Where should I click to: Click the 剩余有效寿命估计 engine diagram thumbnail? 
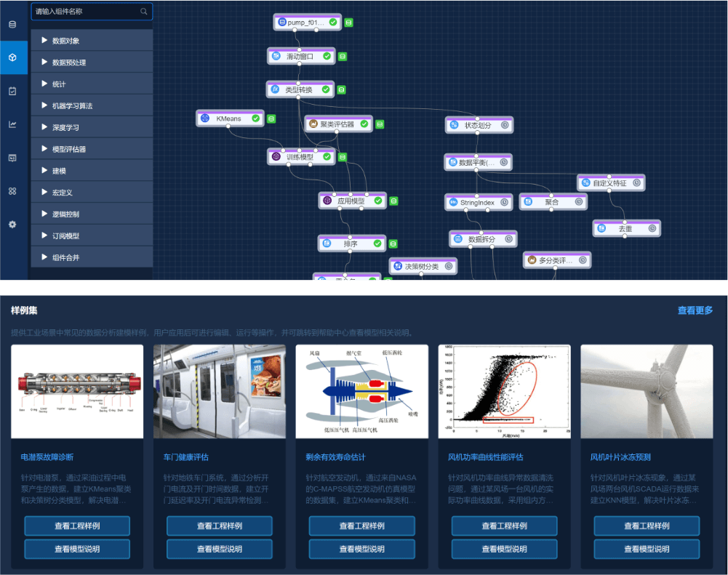[x=362, y=392]
